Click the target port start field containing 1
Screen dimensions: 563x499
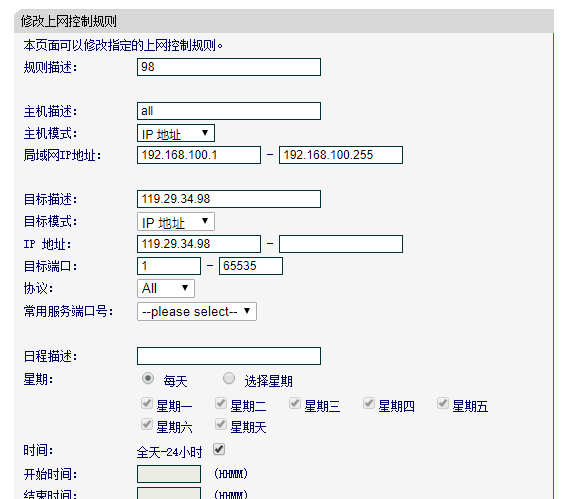point(169,266)
